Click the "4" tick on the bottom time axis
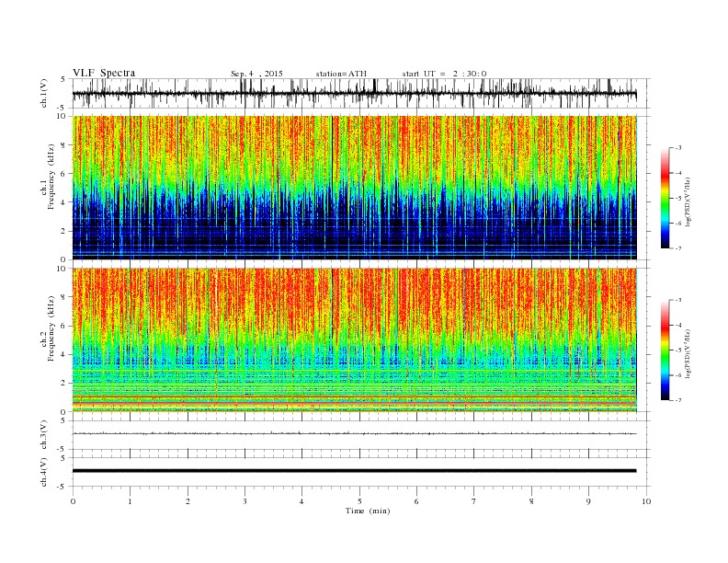Image resolution: width=728 pixels, height=563 pixels. 301,501
